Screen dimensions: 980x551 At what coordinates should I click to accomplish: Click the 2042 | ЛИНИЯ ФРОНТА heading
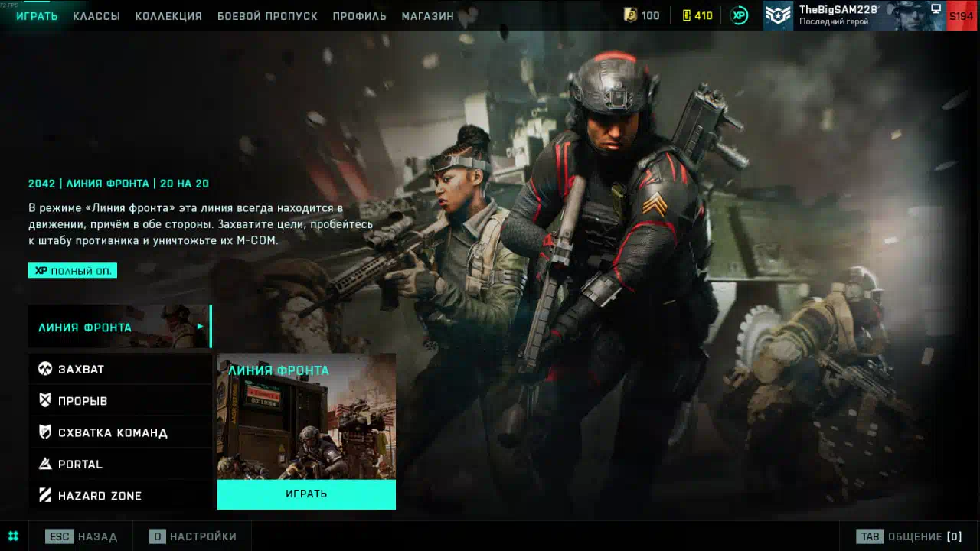tap(119, 184)
